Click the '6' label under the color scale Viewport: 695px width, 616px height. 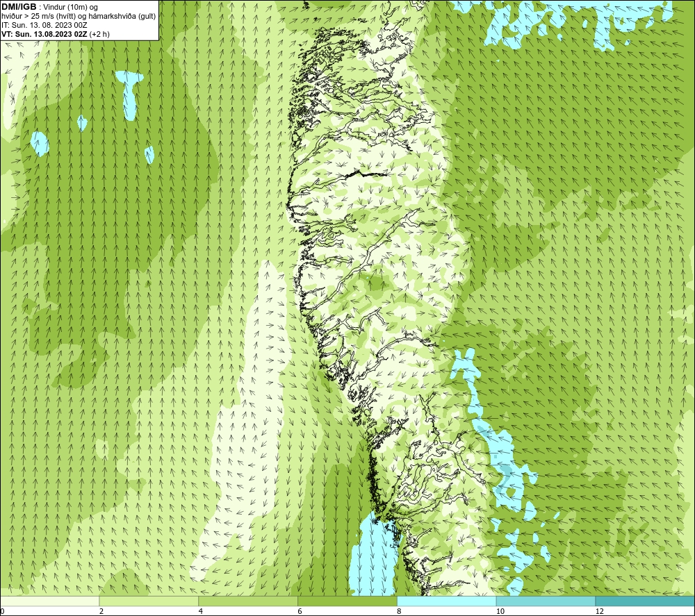coord(300,611)
